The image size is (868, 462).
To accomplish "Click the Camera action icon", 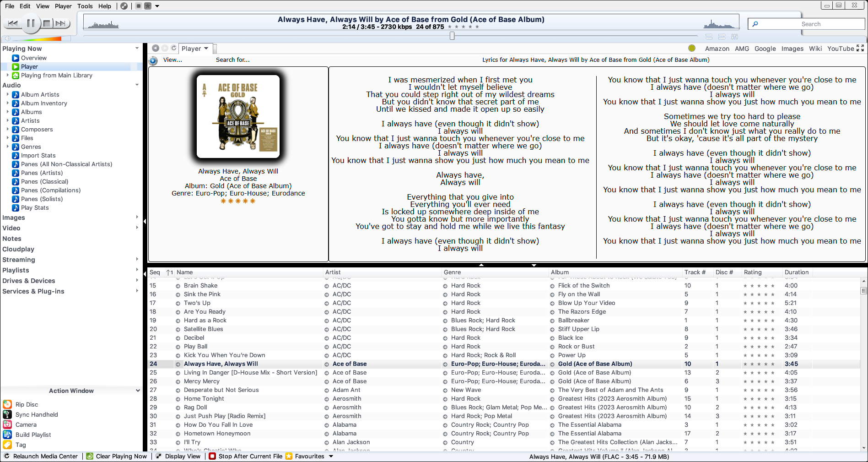I will pyautogui.click(x=7, y=424).
